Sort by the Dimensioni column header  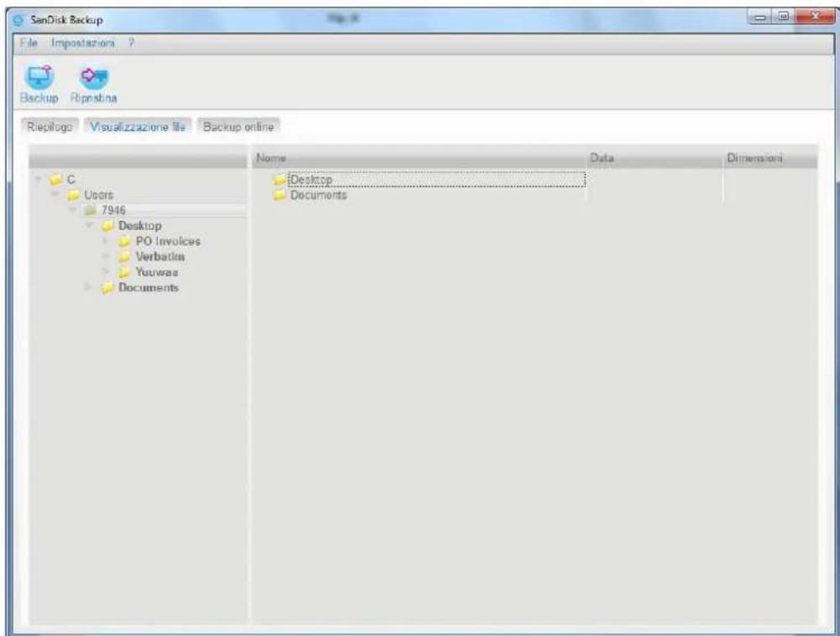point(770,158)
